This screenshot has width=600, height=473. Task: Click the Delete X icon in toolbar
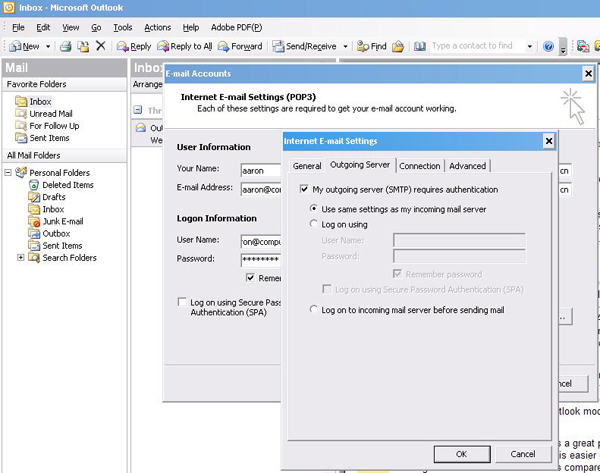(x=101, y=46)
